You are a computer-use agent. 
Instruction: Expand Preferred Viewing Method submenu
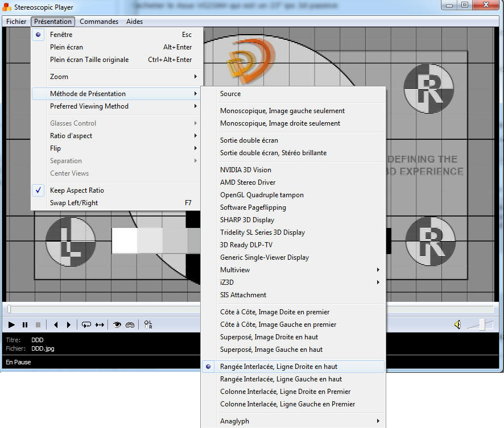117,106
